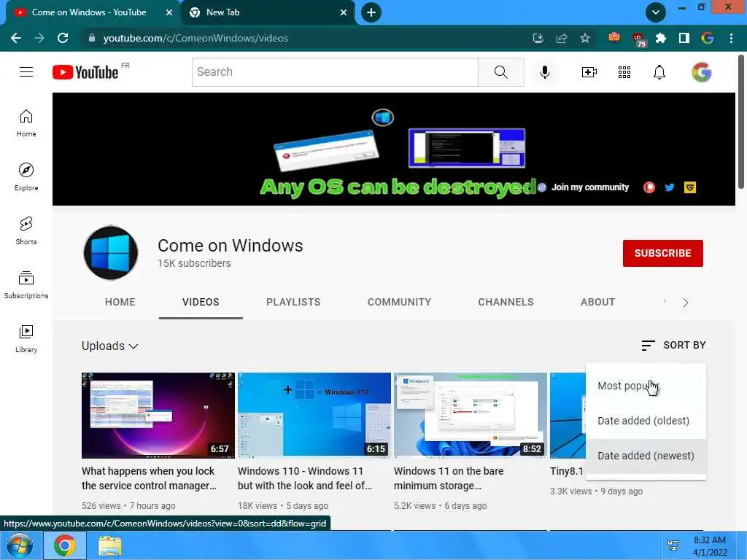Select Date added (newest) option
The width and height of the screenshot is (747, 560).
646,456
